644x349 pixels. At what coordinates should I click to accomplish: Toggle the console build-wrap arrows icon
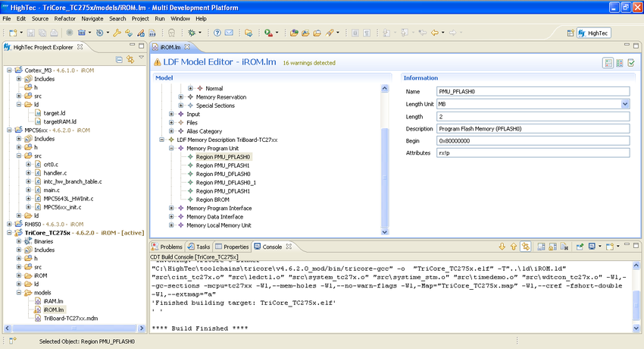click(x=526, y=247)
